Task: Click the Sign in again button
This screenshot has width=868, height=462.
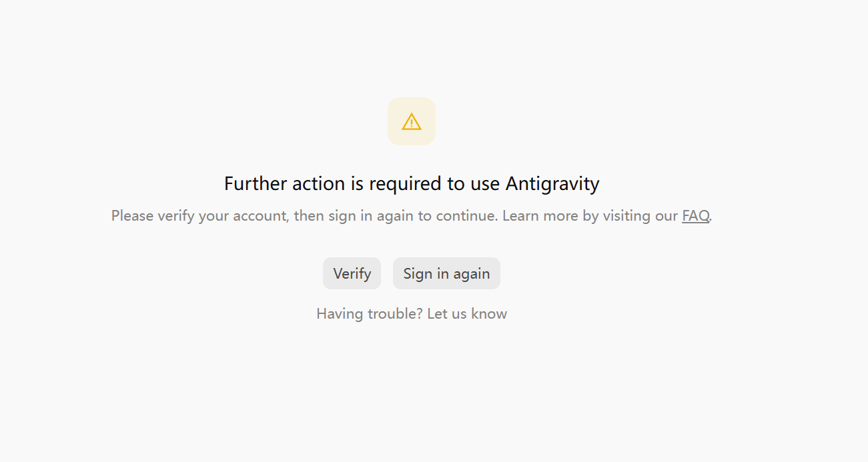Action: tap(446, 273)
